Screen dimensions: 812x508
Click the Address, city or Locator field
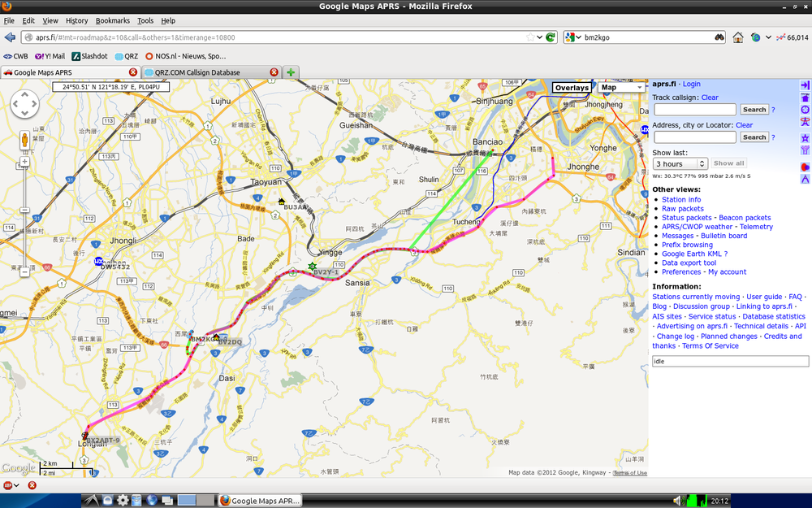[x=694, y=137]
